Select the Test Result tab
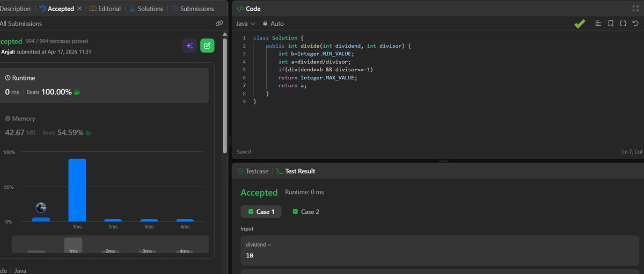The width and height of the screenshot is (644, 274). (x=296, y=171)
